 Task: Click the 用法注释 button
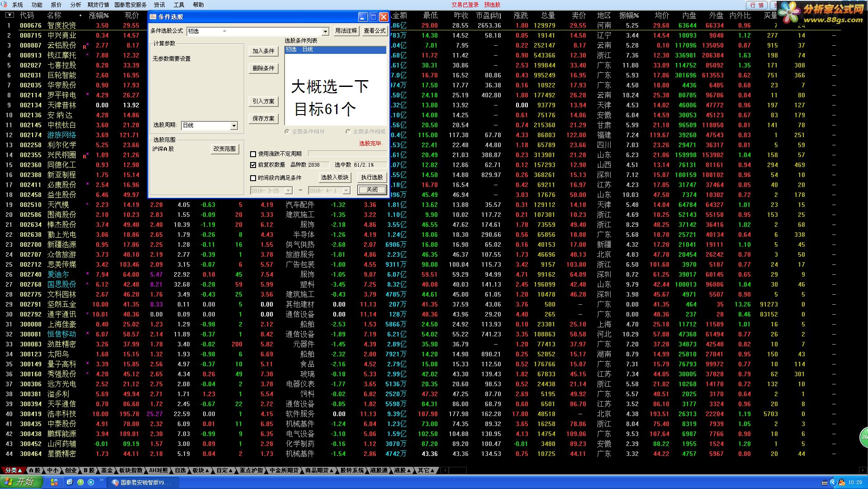click(346, 31)
